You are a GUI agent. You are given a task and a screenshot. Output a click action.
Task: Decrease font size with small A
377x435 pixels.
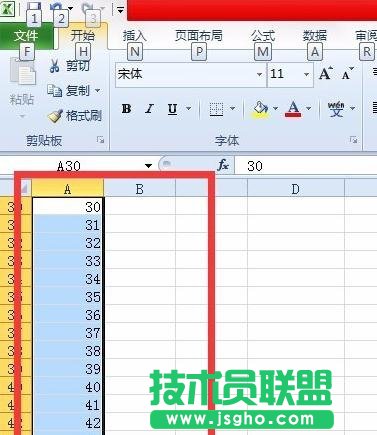[x=348, y=74]
